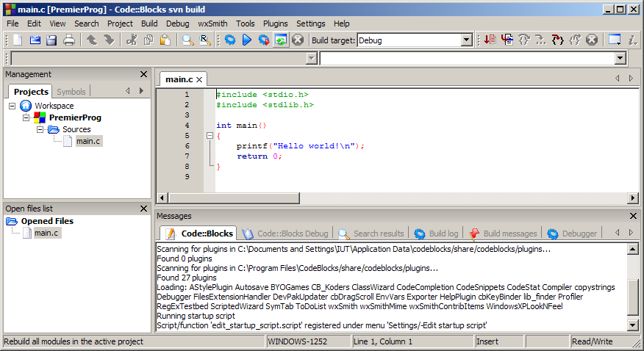
Task: Click the Build gear icon in toolbar
Action: click(230, 40)
